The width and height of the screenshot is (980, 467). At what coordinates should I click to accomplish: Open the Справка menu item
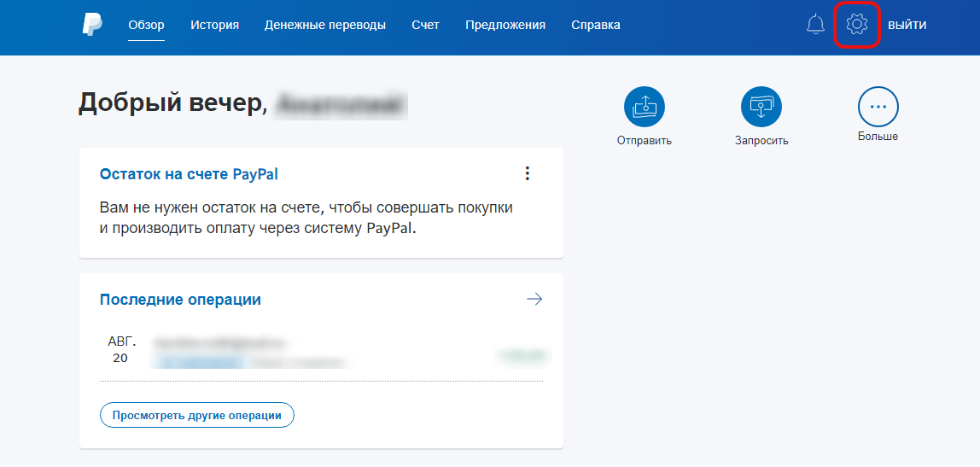pos(596,25)
